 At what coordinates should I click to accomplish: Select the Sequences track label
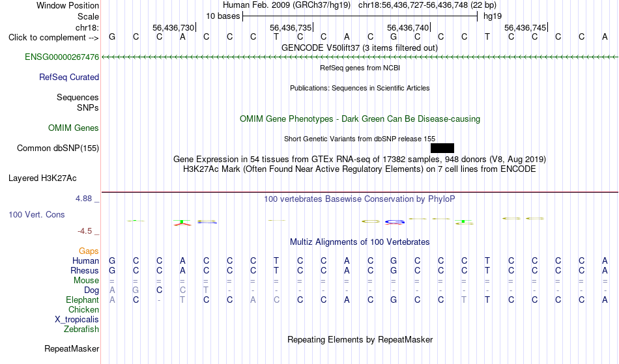coord(78,98)
